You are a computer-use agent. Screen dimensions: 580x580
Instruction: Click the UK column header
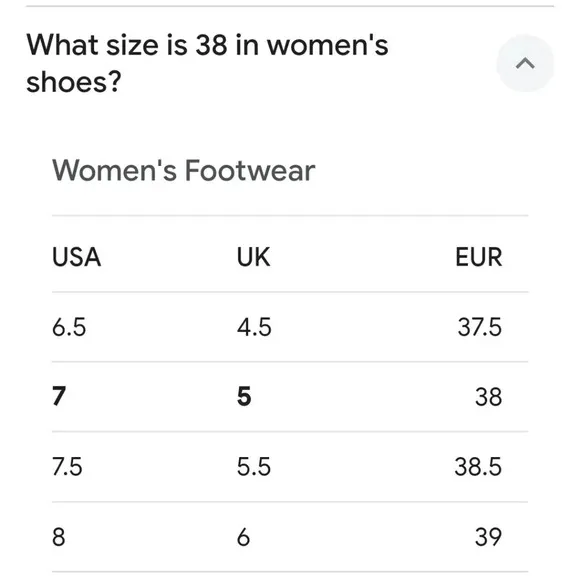[x=253, y=257]
